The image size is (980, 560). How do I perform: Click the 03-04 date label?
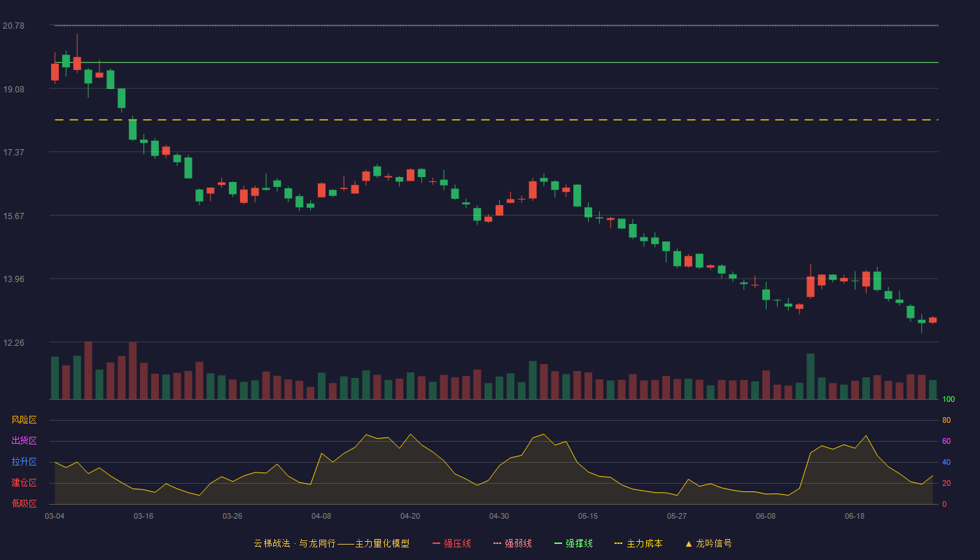[55, 516]
